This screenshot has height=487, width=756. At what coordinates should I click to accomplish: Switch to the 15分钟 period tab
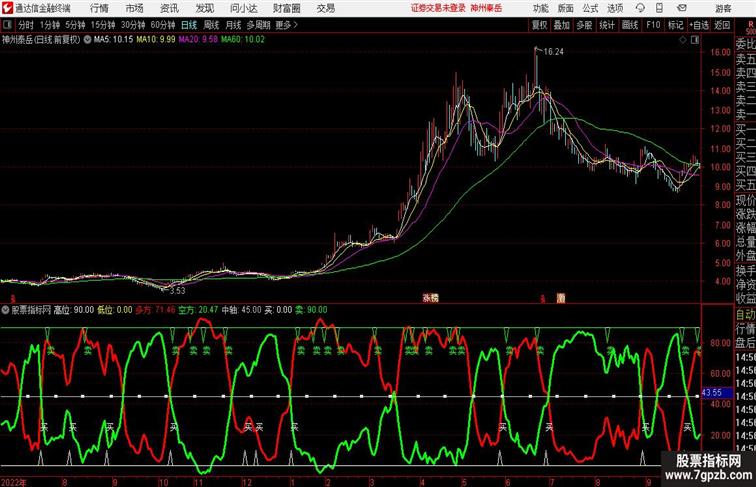pos(103,25)
